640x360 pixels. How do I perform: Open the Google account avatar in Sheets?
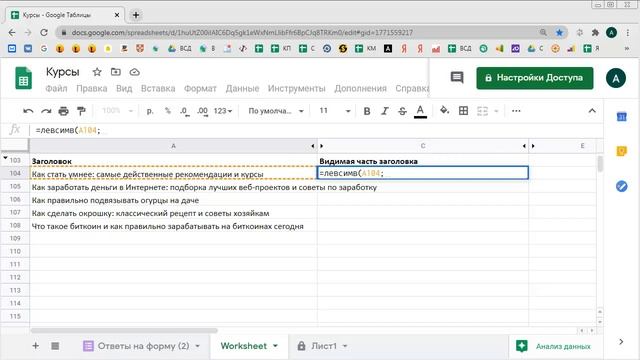pos(616,78)
